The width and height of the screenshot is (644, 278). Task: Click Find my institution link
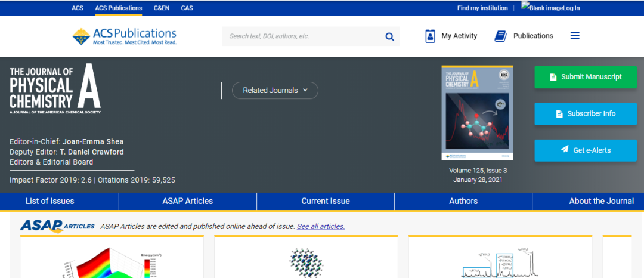click(x=482, y=8)
